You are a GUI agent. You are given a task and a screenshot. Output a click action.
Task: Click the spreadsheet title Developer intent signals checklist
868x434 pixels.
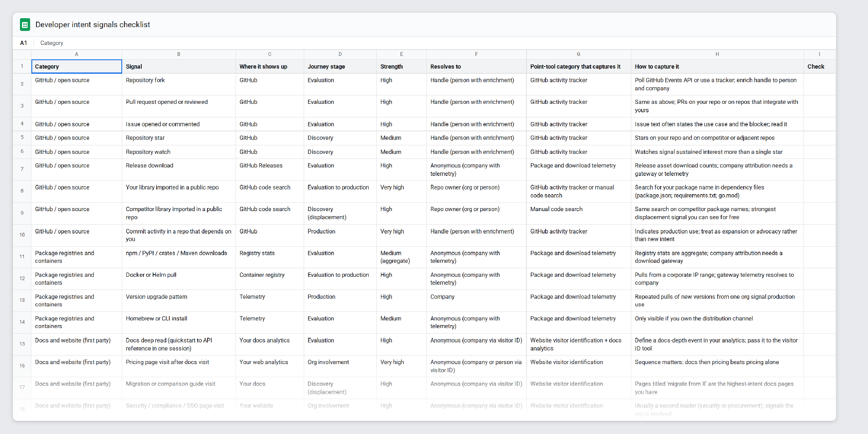93,25
